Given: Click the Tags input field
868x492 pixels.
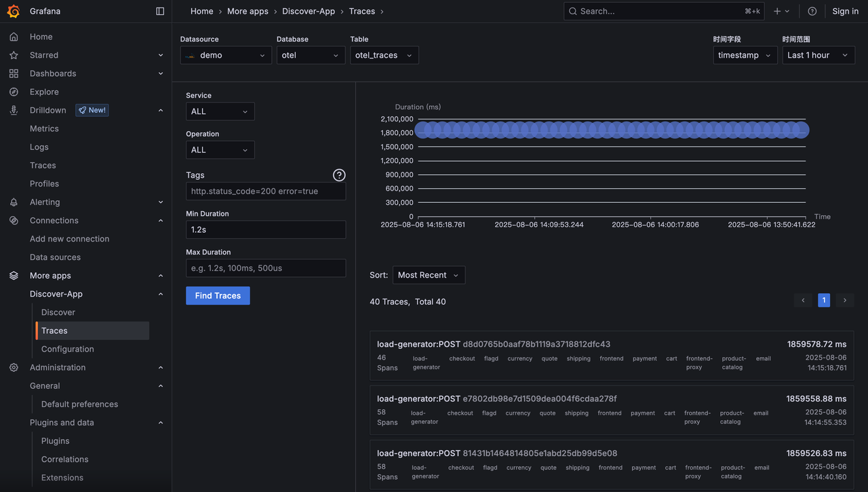Looking at the screenshot, I should point(266,191).
